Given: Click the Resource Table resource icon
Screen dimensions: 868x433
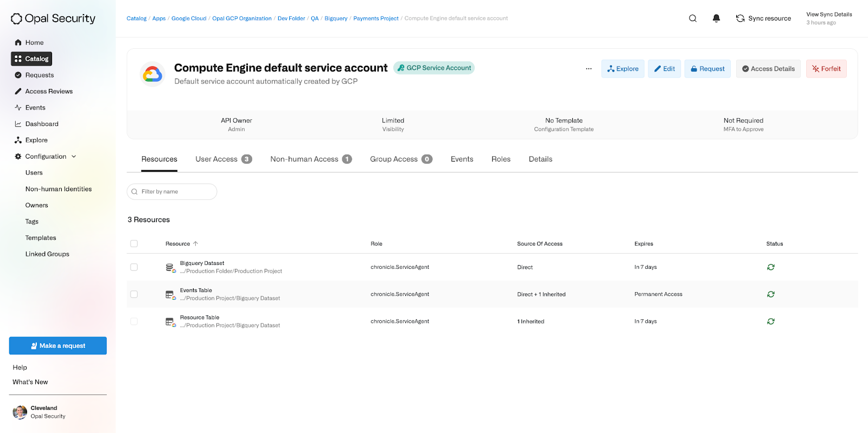Looking at the screenshot, I should pyautogui.click(x=170, y=322).
